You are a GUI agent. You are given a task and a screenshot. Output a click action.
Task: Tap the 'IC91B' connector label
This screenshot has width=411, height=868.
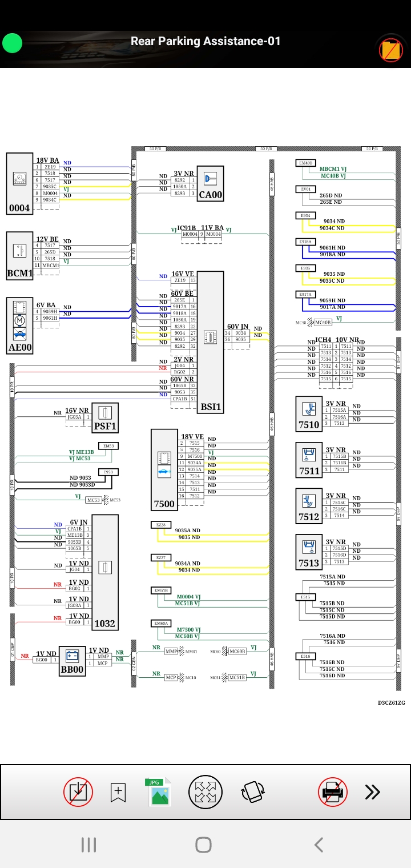pos(187,227)
